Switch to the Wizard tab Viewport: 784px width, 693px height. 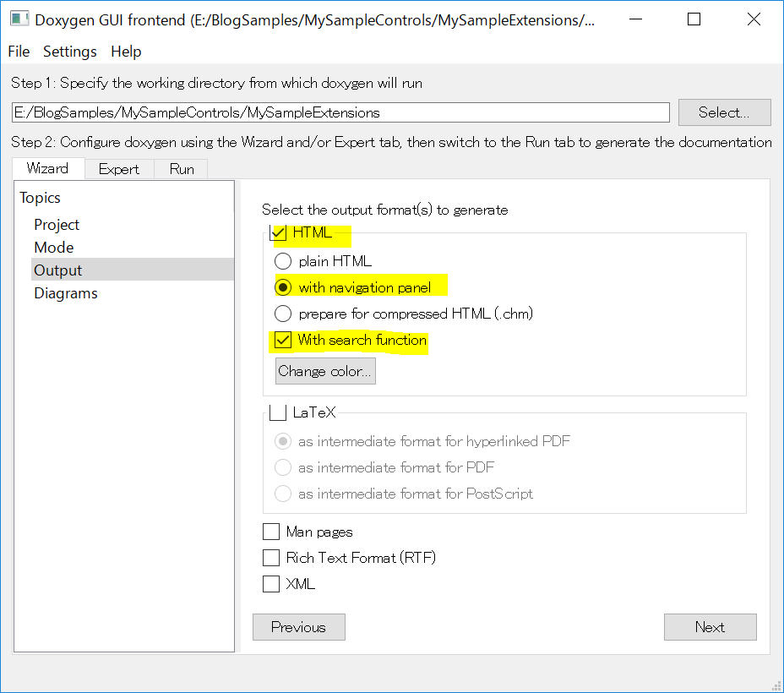coord(48,168)
